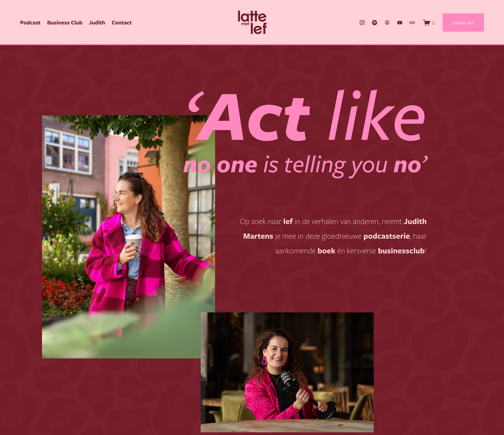Open the Contact navigation link
This screenshot has height=435, width=504.
click(122, 23)
